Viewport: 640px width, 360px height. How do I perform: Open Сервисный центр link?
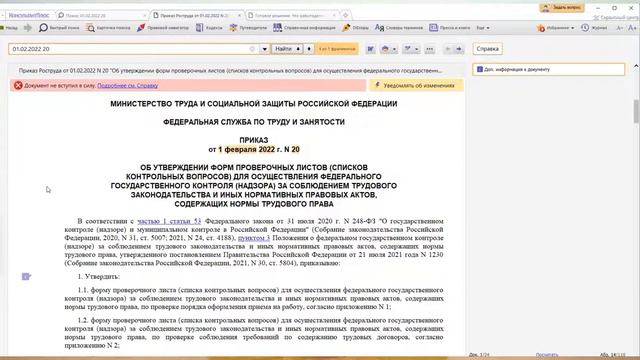(x=616, y=18)
